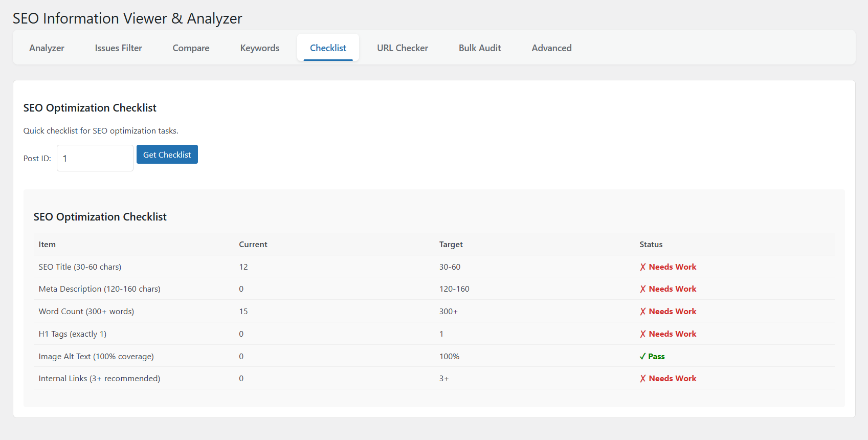This screenshot has height=440, width=868.
Task: Click target value 3+ for Internal Links
Action: click(x=444, y=379)
